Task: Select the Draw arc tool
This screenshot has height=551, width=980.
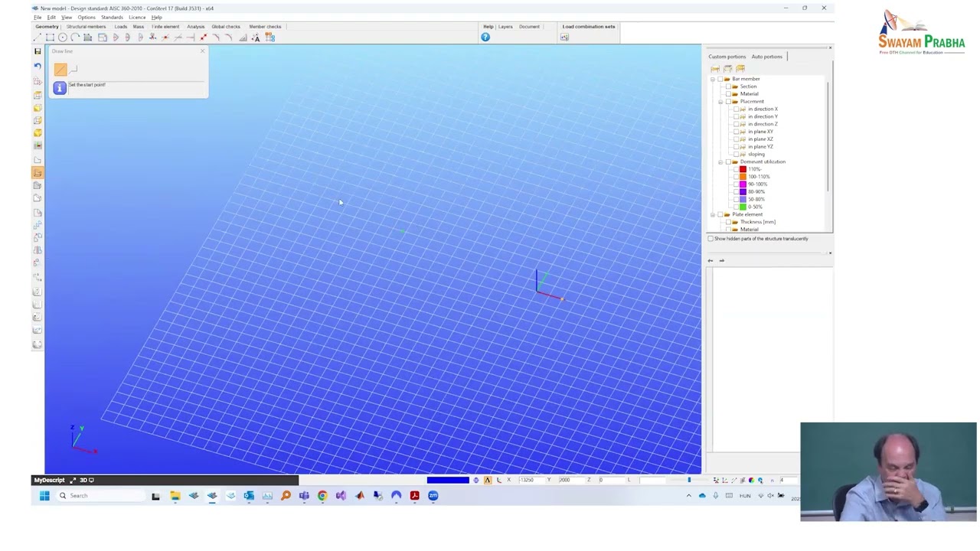Action: 75,37
